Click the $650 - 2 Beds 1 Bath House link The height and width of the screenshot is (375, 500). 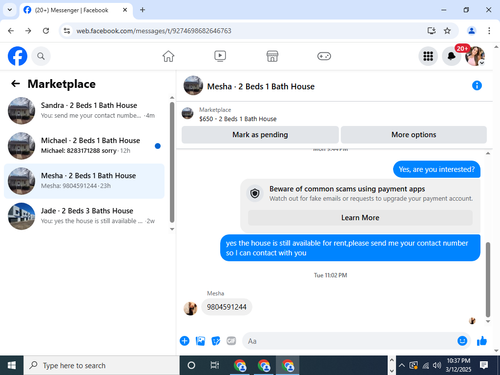(x=238, y=119)
